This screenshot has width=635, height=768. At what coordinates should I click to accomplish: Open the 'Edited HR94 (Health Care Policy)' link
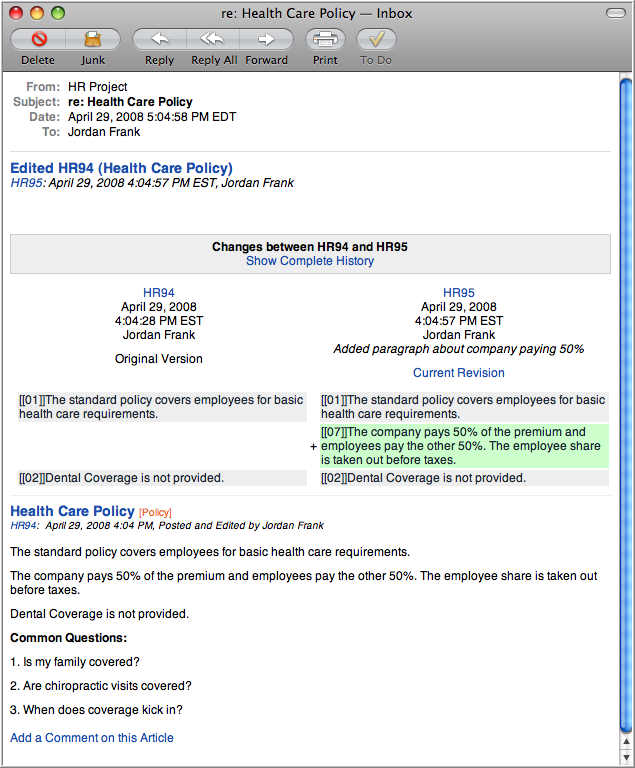click(x=121, y=168)
